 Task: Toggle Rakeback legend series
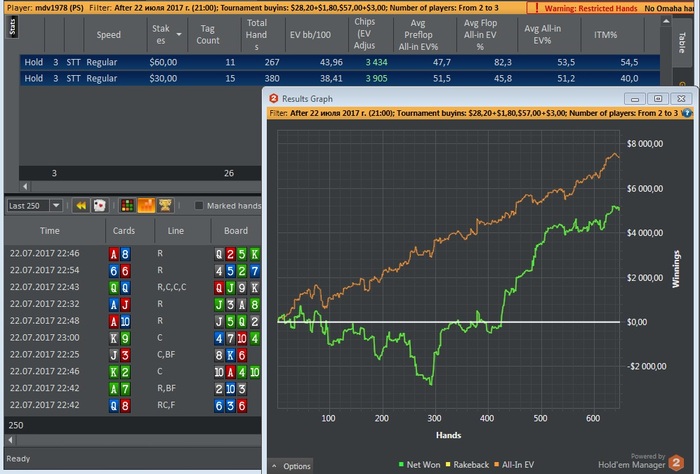(467, 465)
